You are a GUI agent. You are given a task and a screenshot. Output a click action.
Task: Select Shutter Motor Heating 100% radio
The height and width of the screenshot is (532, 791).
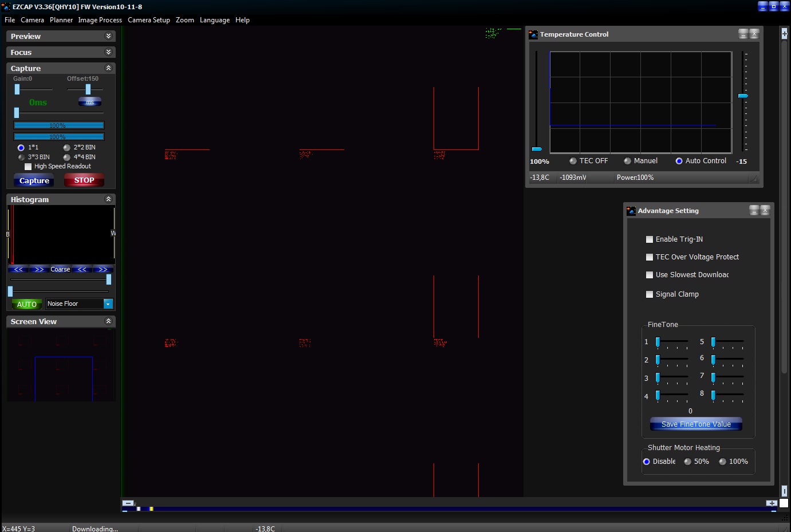[722, 462]
